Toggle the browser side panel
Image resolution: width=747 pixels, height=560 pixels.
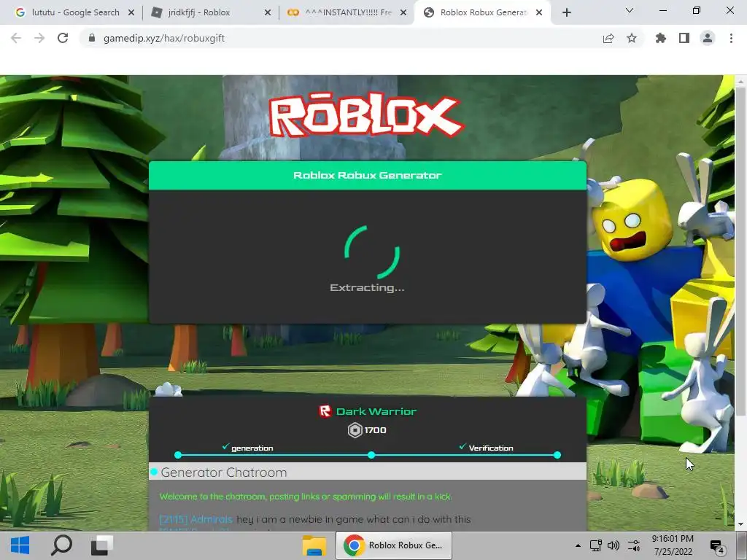[684, 38]
